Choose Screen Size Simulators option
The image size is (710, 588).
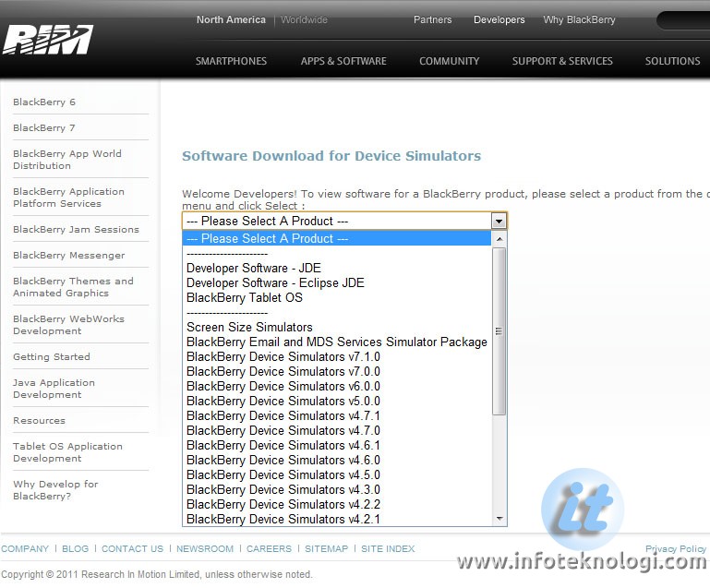click(337, 328)
